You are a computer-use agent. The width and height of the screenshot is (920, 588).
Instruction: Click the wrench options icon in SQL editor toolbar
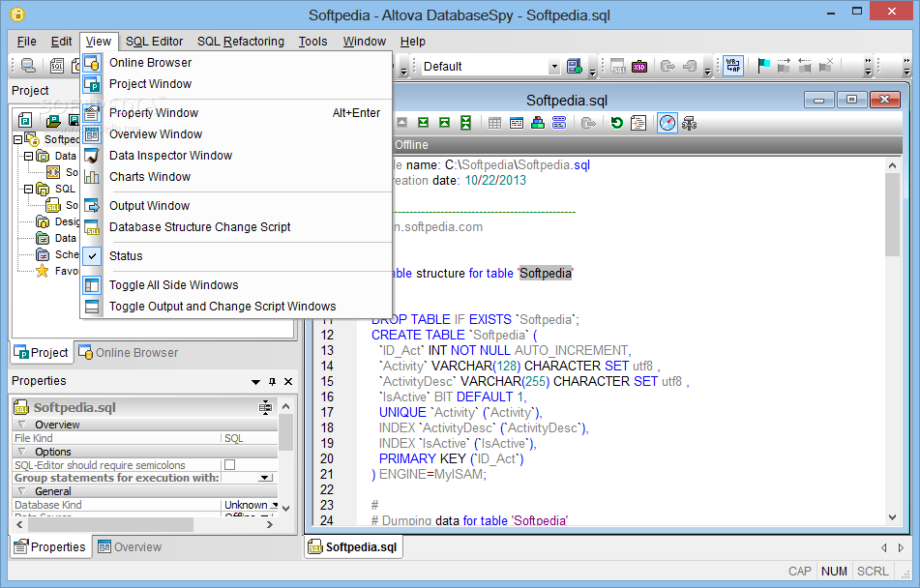coord(690,123)
